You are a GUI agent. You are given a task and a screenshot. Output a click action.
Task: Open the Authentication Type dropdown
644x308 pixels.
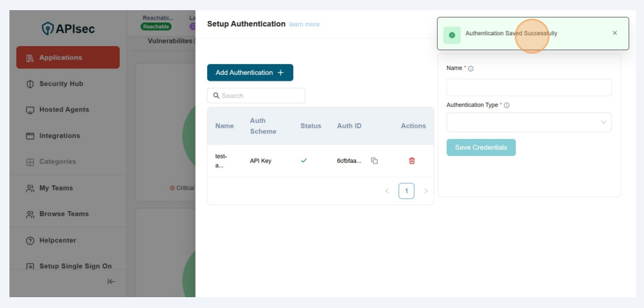pos(529,122)
